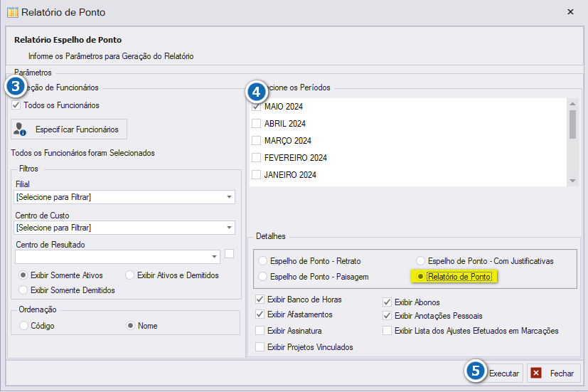Image resolution: width=588 pixels, height=392 pixels.
Task: Select Espelho de Ponto - Retrato radio
Action: pos(263,260)
